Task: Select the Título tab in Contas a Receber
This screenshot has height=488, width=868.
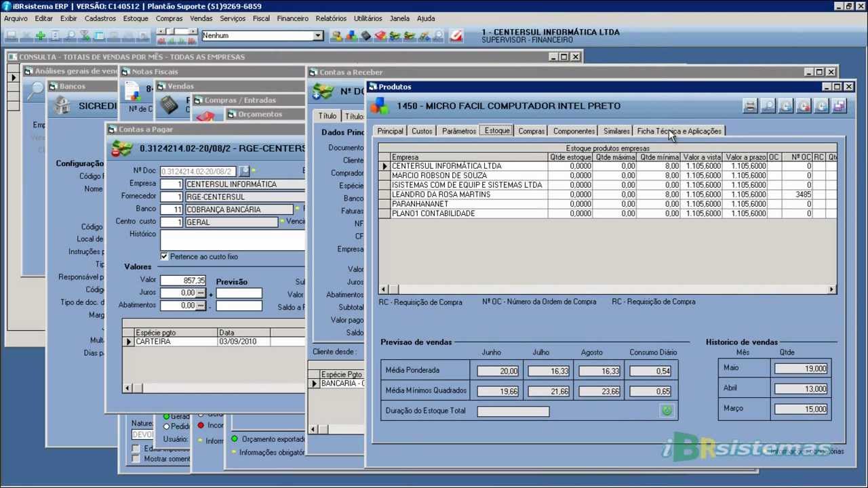Action: pos(328,116)
